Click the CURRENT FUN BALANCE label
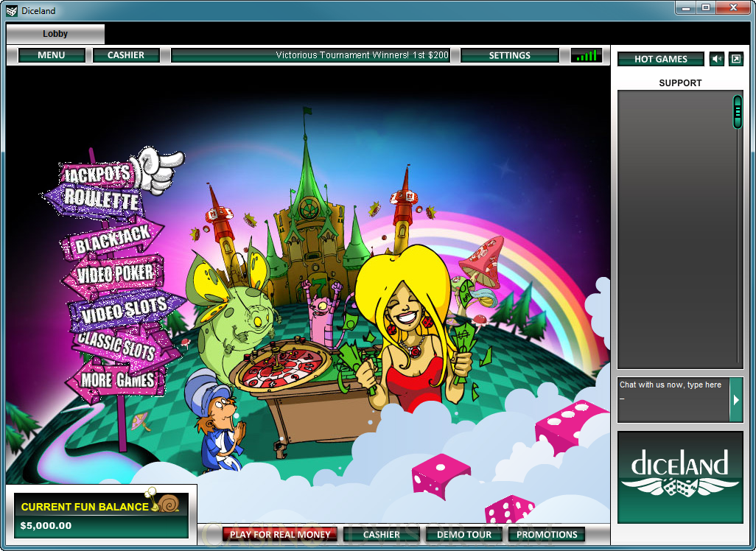Image resolution: width=756 pixels, height=551 pixels. pos(85,507)
